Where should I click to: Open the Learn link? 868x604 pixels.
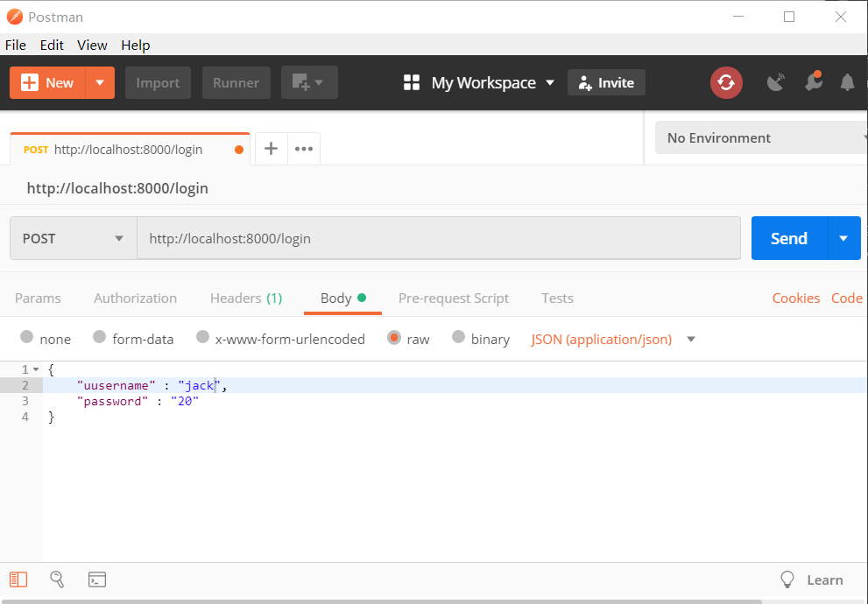pos(825,580)
